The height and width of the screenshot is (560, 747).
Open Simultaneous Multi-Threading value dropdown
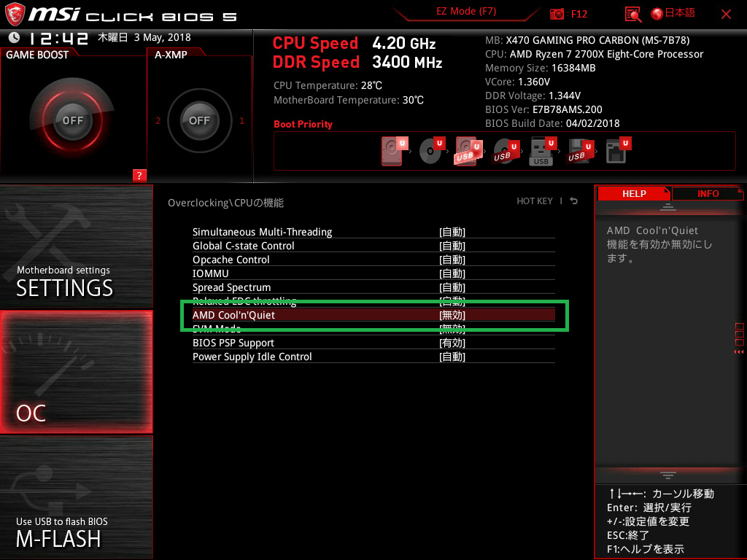click(x=452, y=232)
